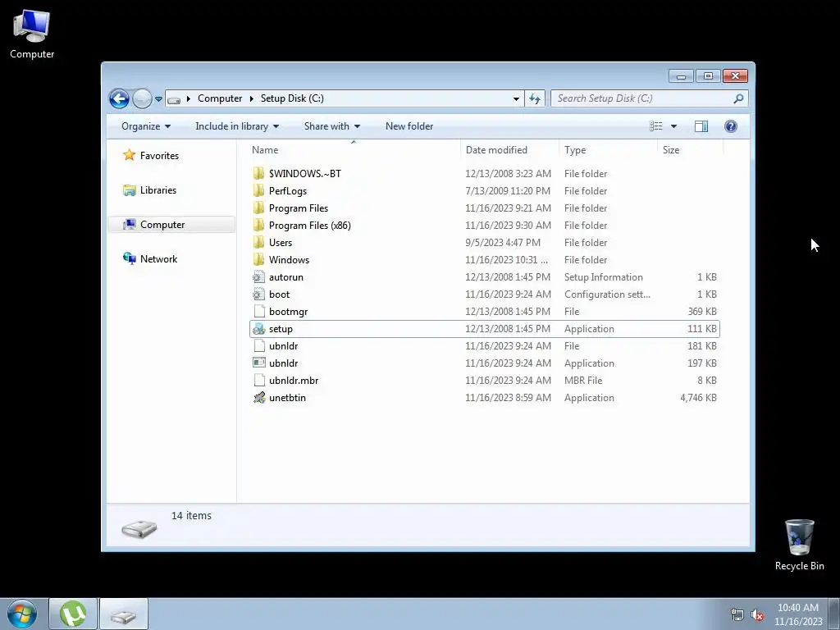
Task: Select the PerfLogs folder icon
Action: tap(258, 190)
